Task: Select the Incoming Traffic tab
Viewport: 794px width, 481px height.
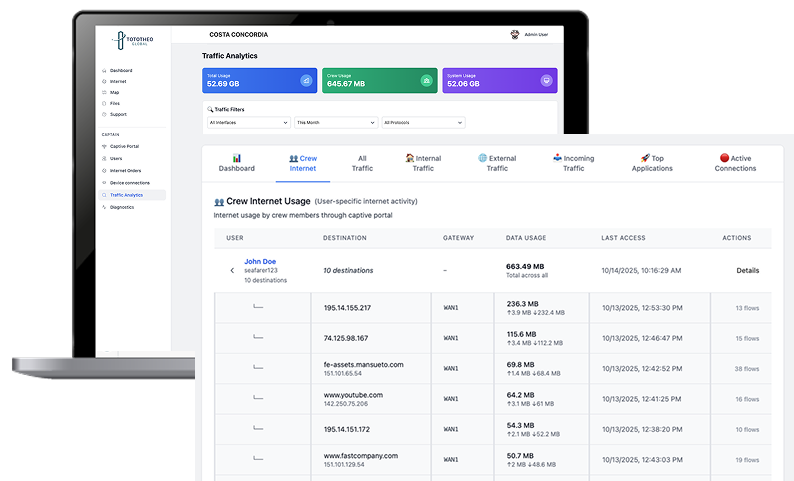Action: point(574,163)
